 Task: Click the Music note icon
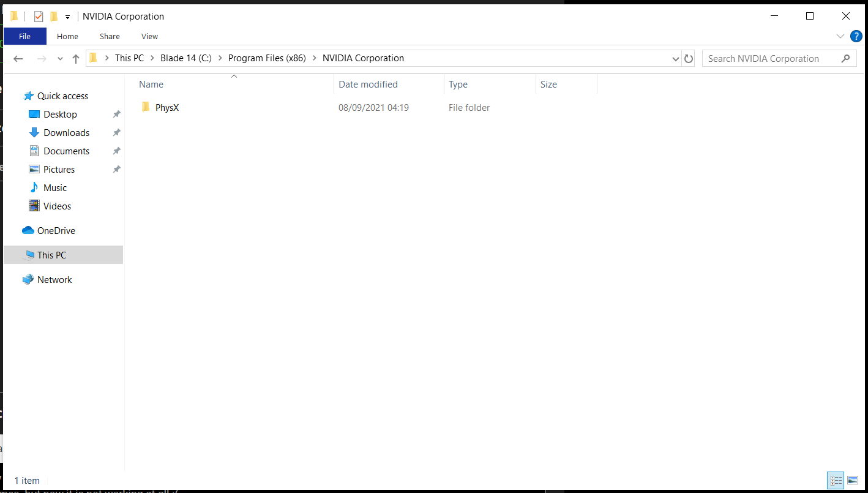(x=34, y=187)
